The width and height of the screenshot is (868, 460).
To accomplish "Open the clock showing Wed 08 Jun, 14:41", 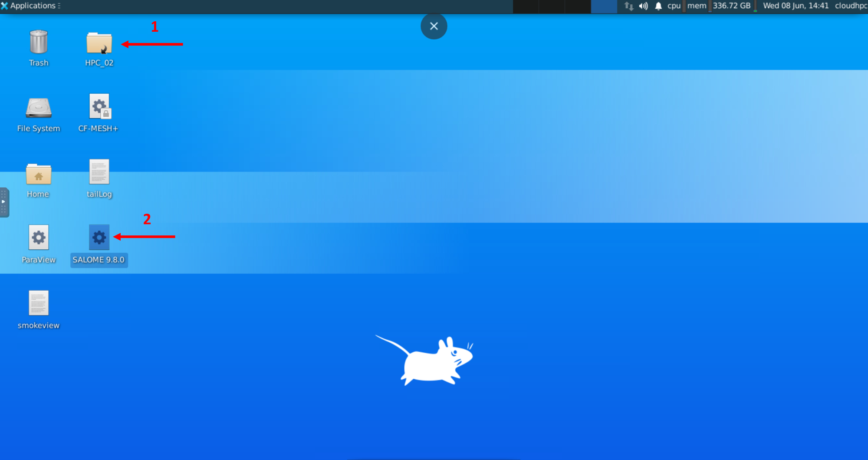I will tap(796, 6).
